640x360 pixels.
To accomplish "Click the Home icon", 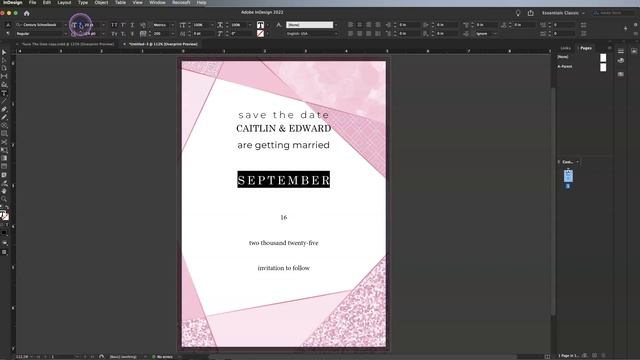I will 27,13.
